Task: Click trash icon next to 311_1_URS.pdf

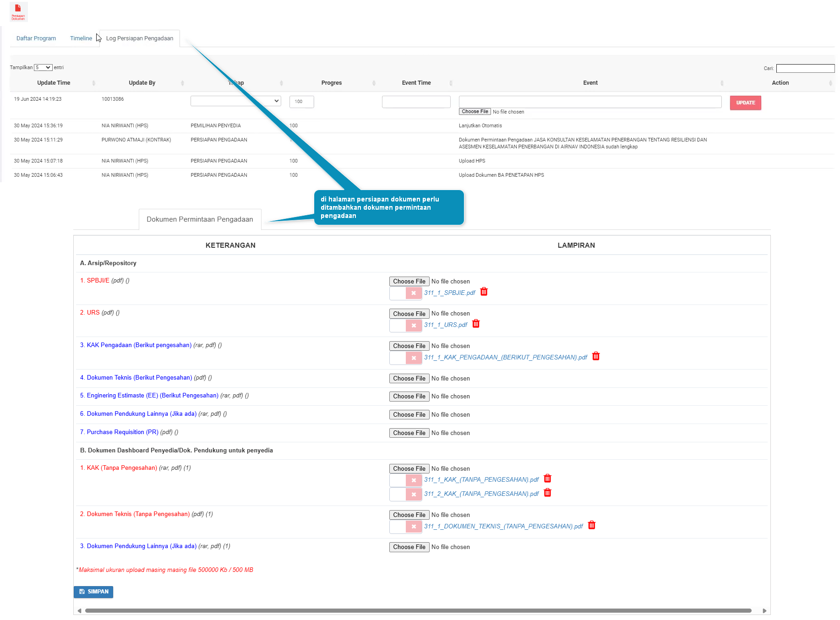Action: (476, 324)
